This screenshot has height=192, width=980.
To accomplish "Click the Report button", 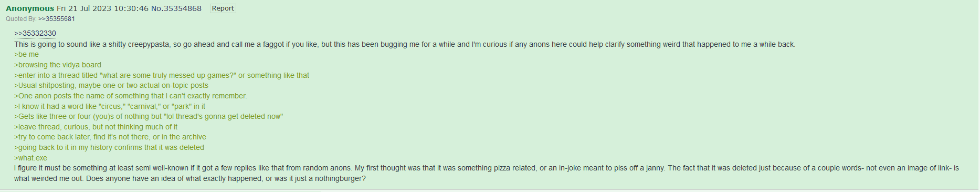I will pos(223,8).
